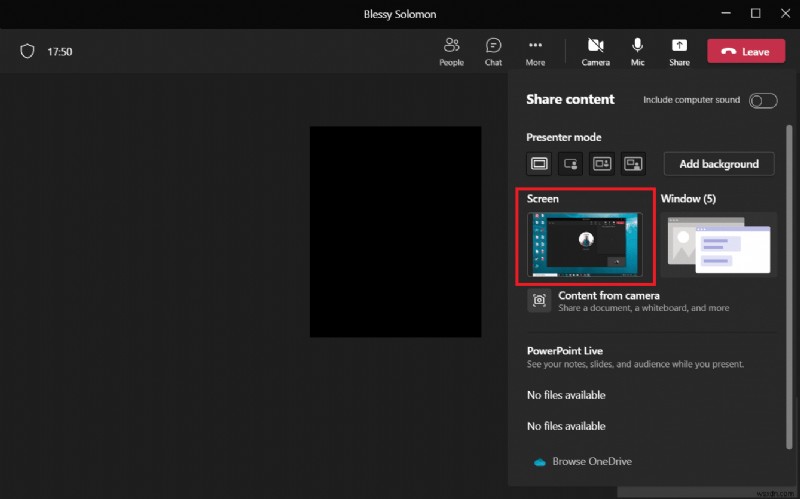The height and width of the screenshot is (499, 800).
Task: Leave the meeting
Action: click(745, 51)
